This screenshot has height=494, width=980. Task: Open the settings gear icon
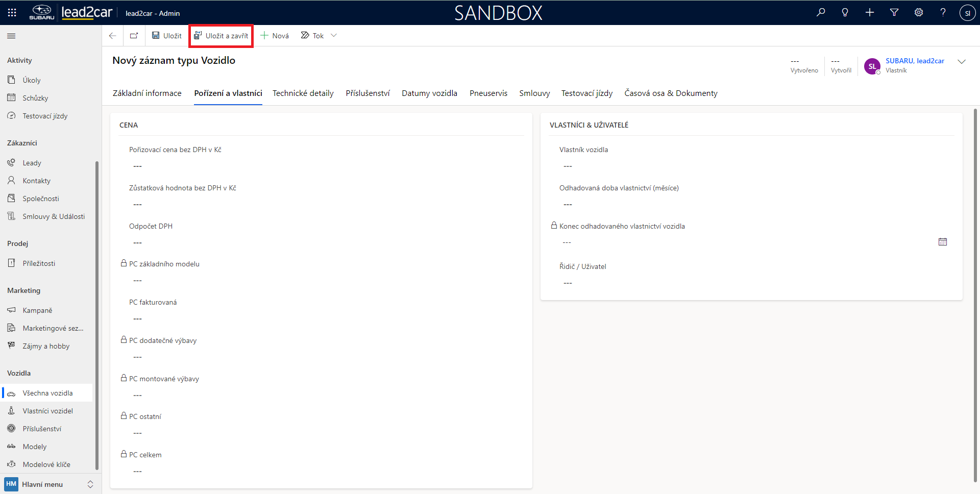(x=919, y=13)
